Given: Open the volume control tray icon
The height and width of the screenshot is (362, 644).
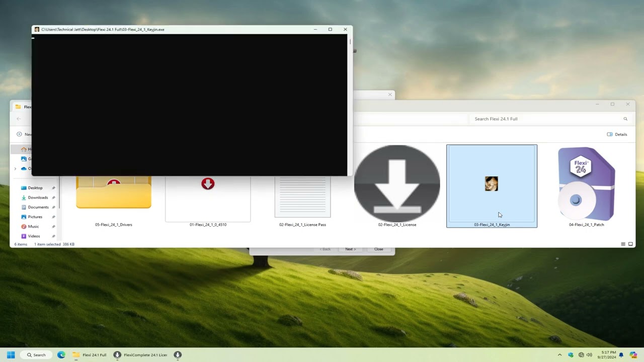Looking at the screenshot, I should pos(589,355).
